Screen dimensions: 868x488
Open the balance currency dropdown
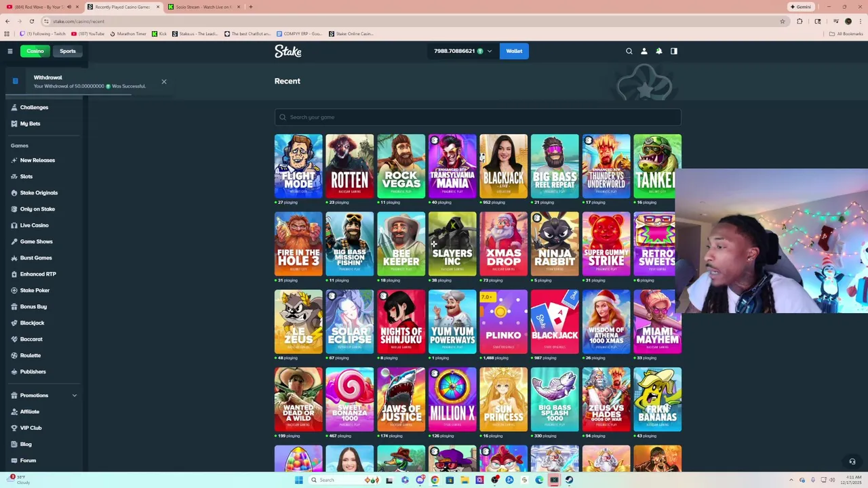coord(463,51)
